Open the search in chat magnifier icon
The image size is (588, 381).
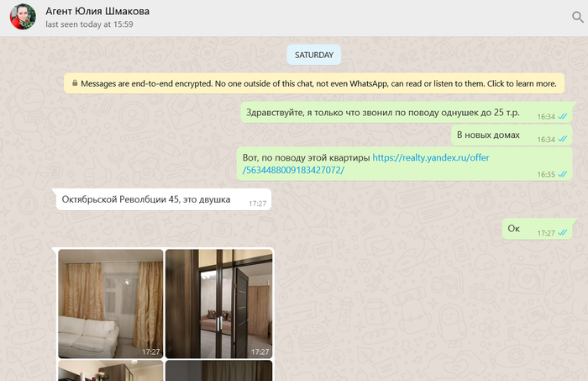(x=578, y=17)
